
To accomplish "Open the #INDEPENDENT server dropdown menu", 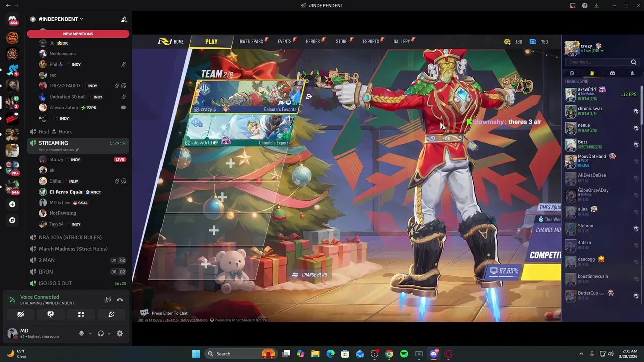I will coord(61,19).
